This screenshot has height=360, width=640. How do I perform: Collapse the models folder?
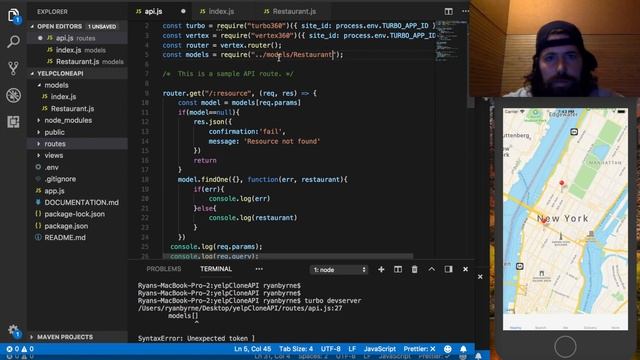click(x=56, y=85)
